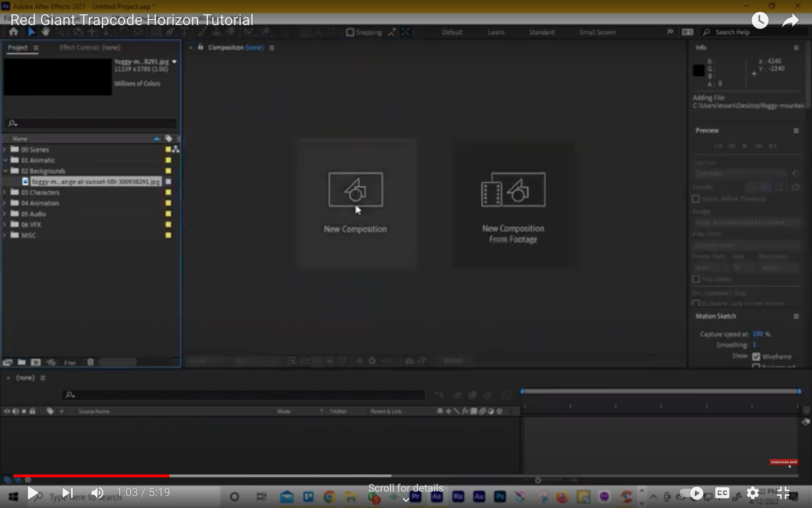812x508 pixels.
Task: Create a new folder in Project panel
Action: coord(22,362)
